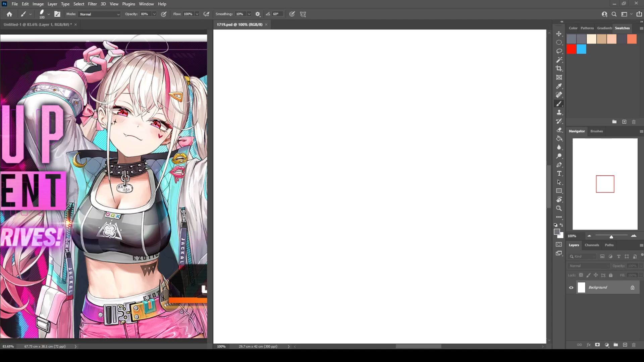Switch to the Brushes tab

[x=596, y=131]
